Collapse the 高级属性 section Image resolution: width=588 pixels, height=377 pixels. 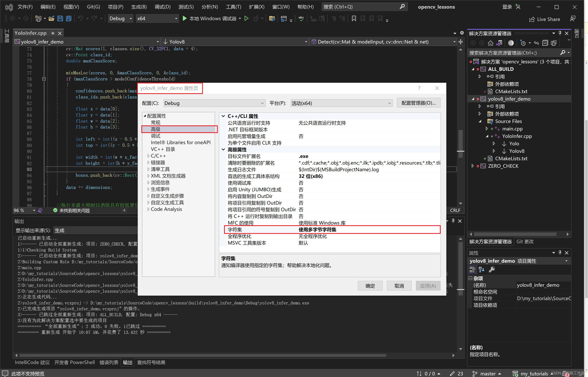(223, 150)
